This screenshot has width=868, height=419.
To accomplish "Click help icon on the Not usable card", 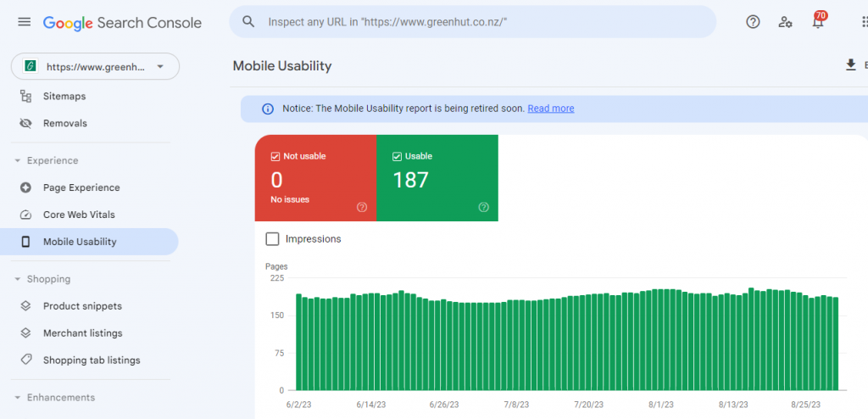I will (x=362, y=207).
